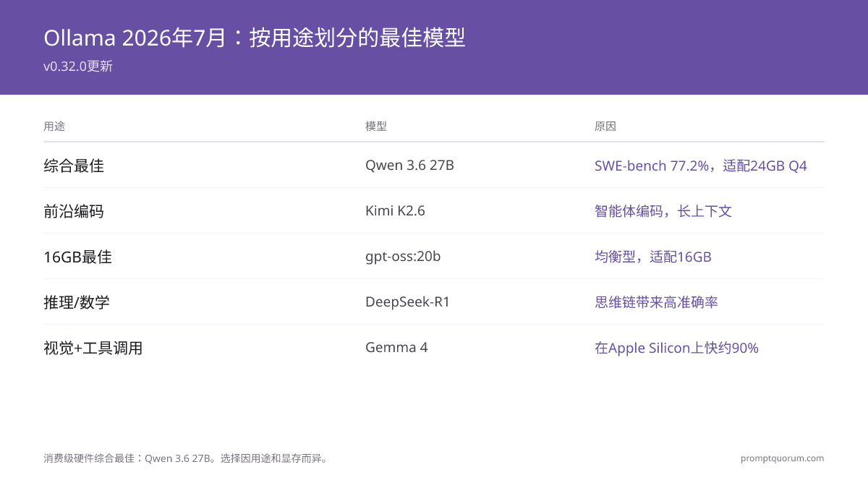Select the '视觉+工具调用' row label

click(93, 348)
